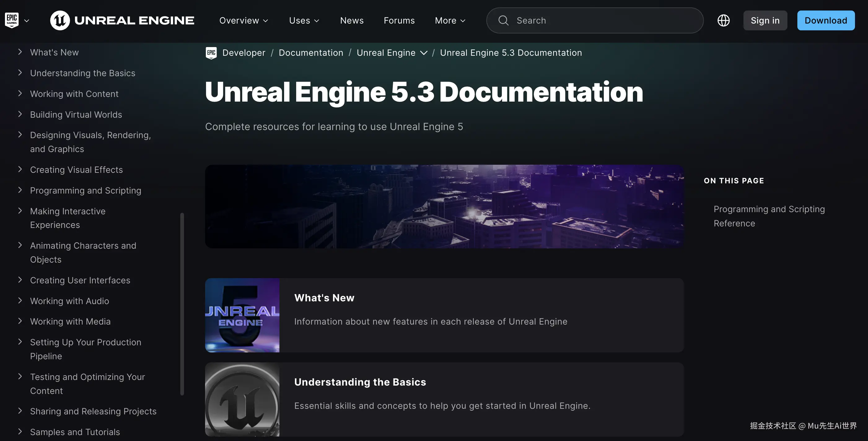Image resolution: width=868 pixels, height=441 pixels.
Task: Click the Sign in button
Action: point(765,20)
